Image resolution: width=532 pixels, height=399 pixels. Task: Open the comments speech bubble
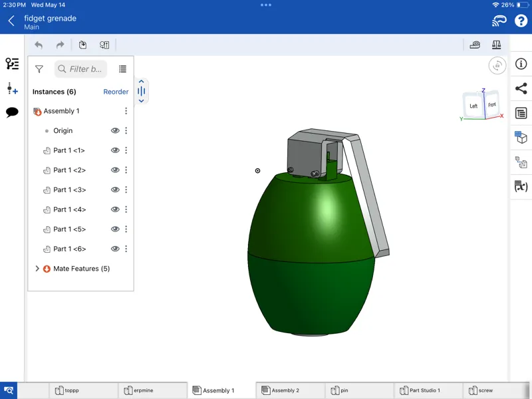pyautogui.click(x=12, y=112)
